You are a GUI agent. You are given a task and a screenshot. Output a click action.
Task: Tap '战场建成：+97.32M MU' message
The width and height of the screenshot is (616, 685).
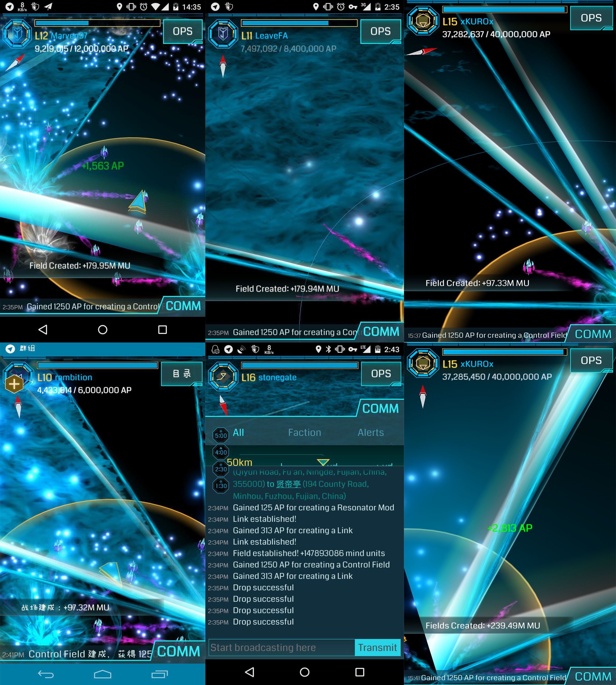tap(65, 607)
